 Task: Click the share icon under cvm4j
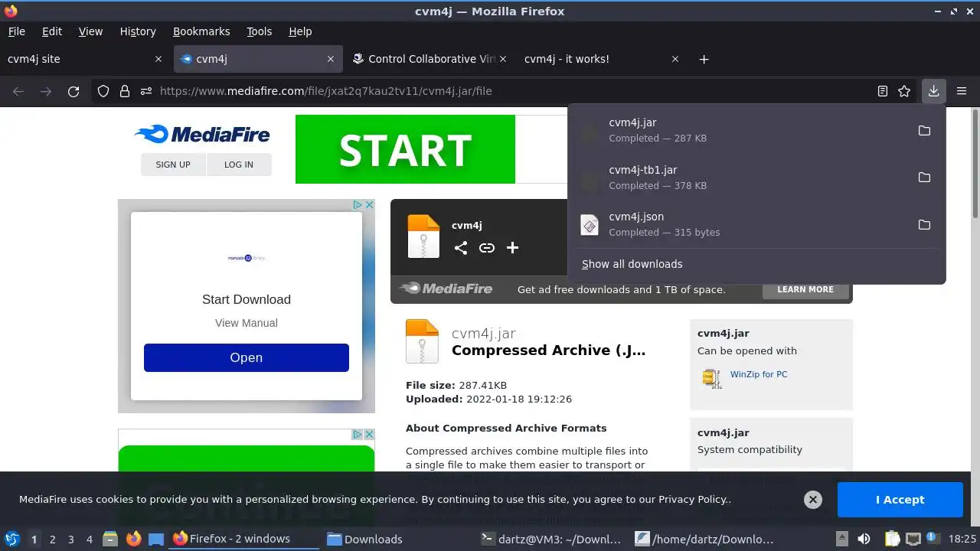pyautogui.click(x=460, y=247)
